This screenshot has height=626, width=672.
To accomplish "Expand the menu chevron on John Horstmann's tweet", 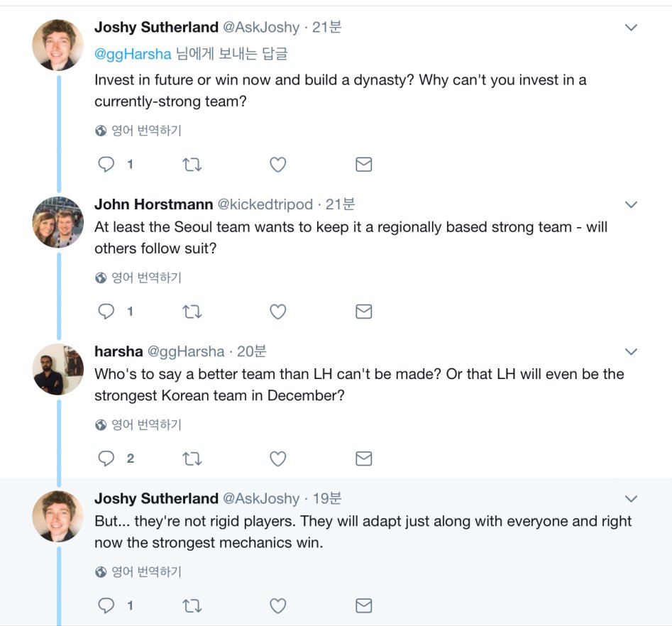I will tap(630, 204).
